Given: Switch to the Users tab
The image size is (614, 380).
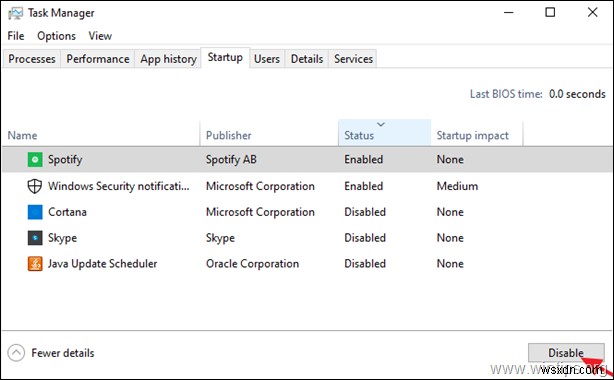Looking at the screenshot, I should pyautogui.click(x=267, y=59).
